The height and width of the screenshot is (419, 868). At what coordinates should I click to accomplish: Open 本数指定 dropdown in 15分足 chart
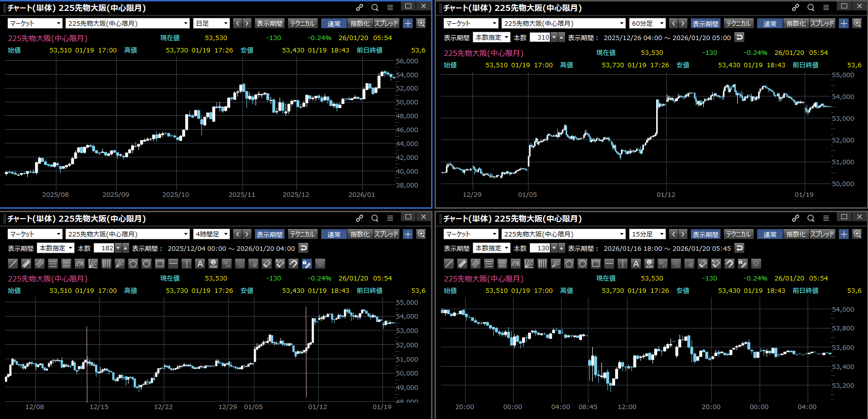[491, 248]
